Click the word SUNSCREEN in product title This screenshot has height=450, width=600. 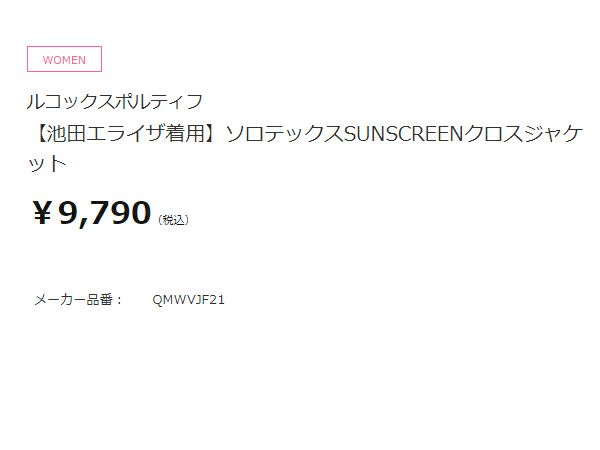[404, 134]
